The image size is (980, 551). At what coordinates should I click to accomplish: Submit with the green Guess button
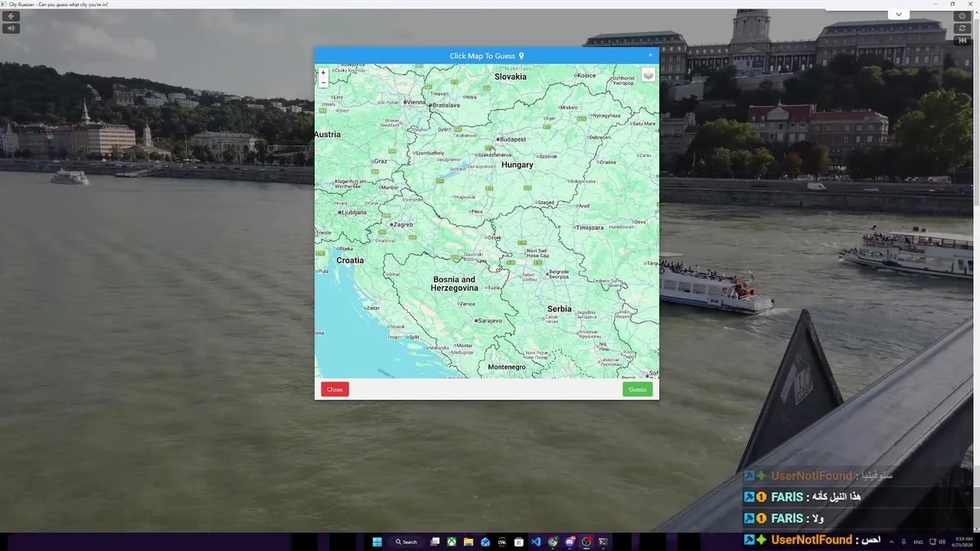click(638, 390)
